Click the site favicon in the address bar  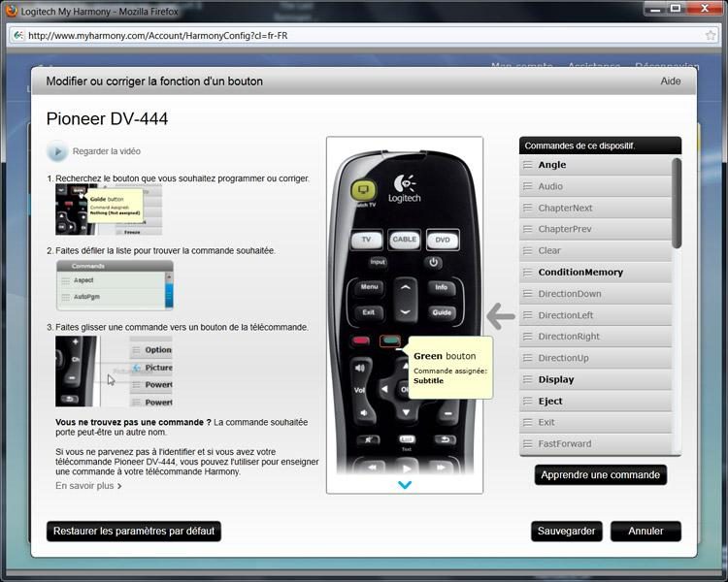[x=18, y=35]
